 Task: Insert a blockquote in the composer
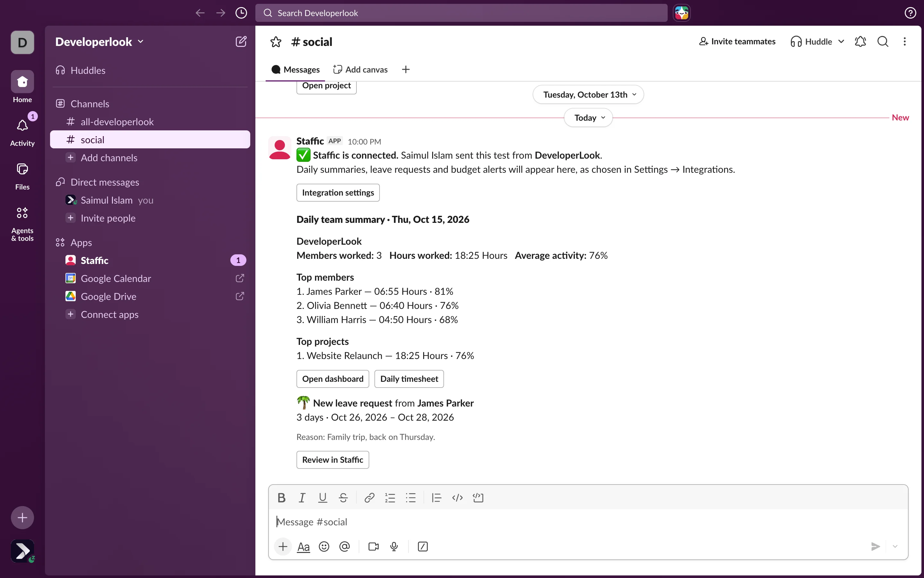coord(436,497)
